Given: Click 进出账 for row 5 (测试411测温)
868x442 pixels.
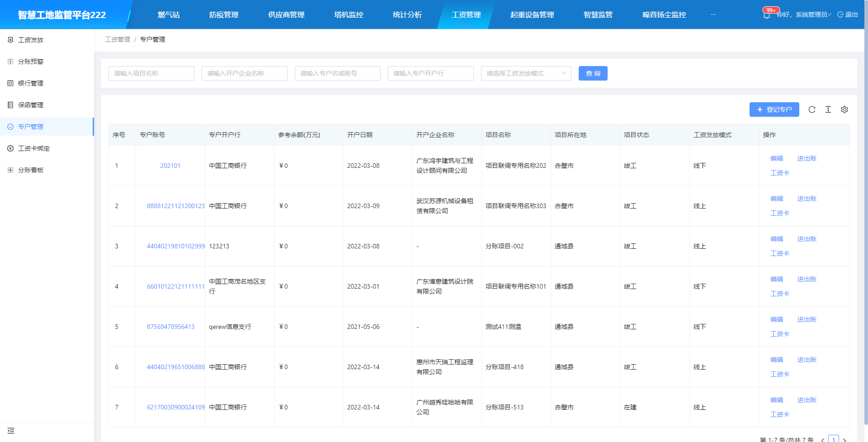Looking at the screenshot, I should pyautogui.click(x=807, y=319).
